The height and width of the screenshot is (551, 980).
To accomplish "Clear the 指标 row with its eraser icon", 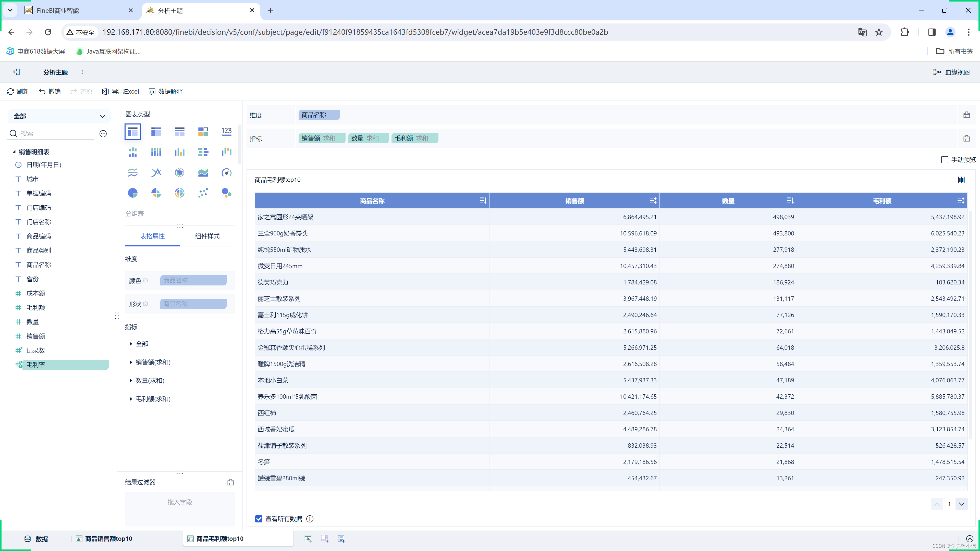I will coord(967,139).
